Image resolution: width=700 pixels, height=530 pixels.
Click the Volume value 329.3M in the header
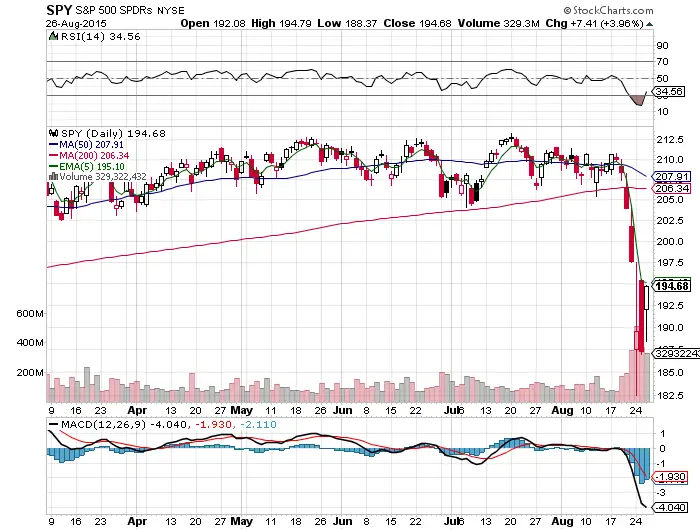coord(521,23)
